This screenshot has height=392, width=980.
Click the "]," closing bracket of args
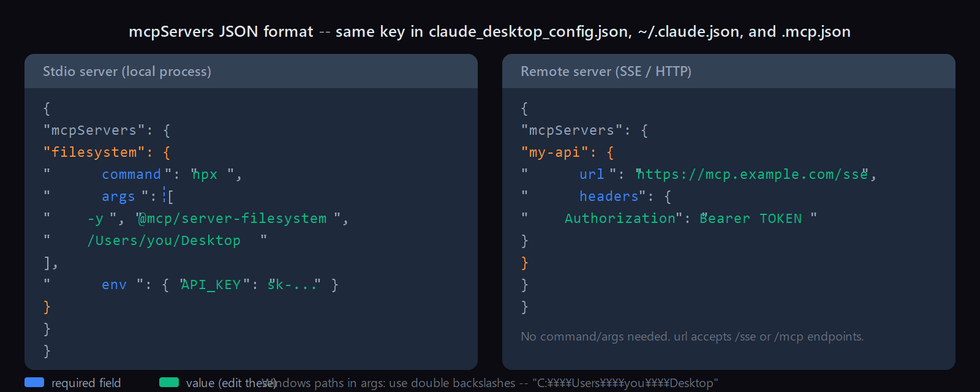click(50, 263)
